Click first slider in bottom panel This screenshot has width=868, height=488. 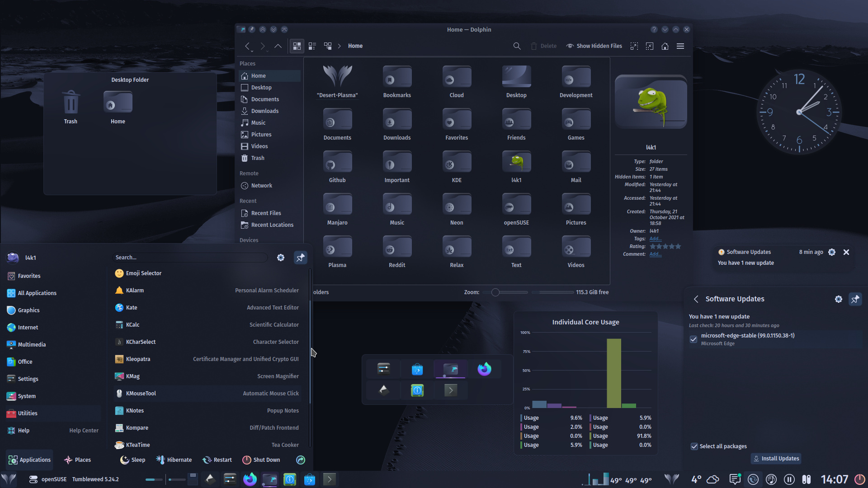154,479
